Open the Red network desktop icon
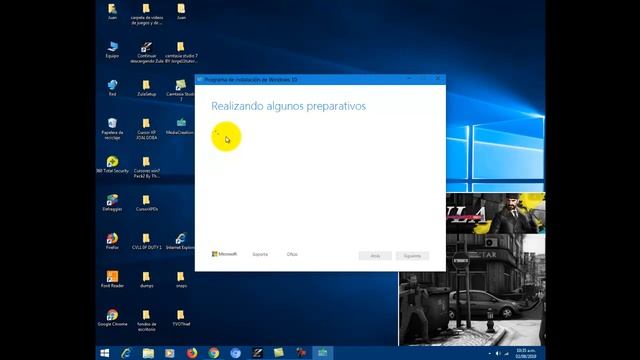 [x=112, y=88]
